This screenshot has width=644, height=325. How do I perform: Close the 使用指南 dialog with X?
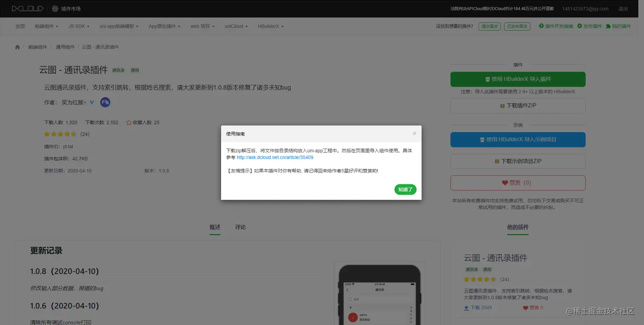pyautogui.click(x=414, y=133)
